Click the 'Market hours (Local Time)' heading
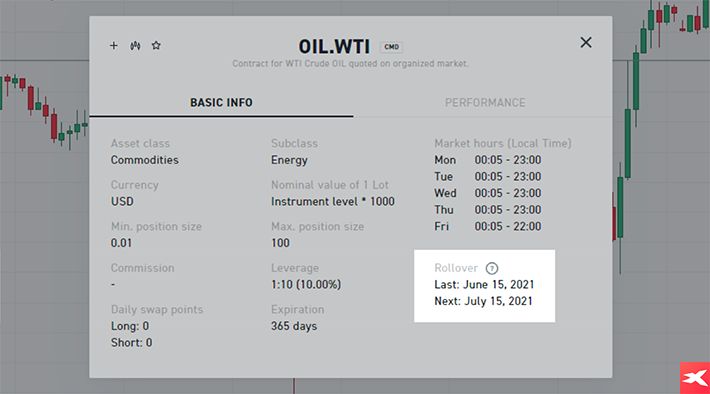Viewport: 710px width, 394px height. tap(503, 144)
